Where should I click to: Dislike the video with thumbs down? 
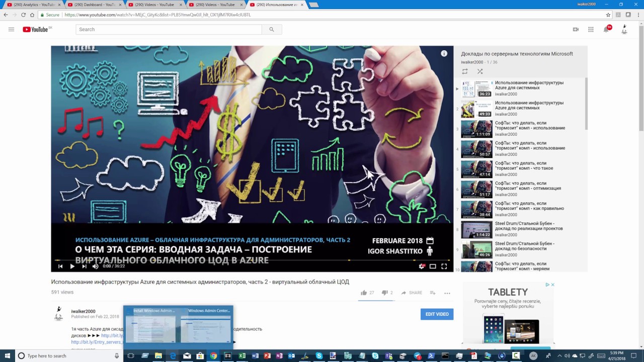click(385, 293)
